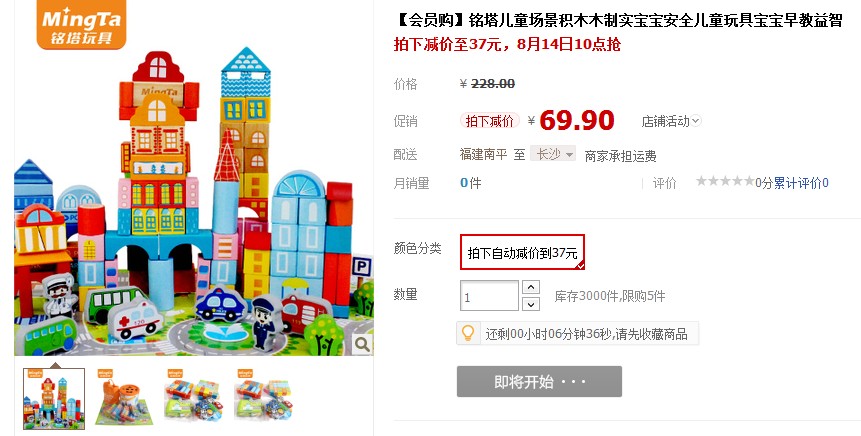Decrease quantity with the down arrow
861x436 pixels.
pyautogui.click(x=530, y=304)
